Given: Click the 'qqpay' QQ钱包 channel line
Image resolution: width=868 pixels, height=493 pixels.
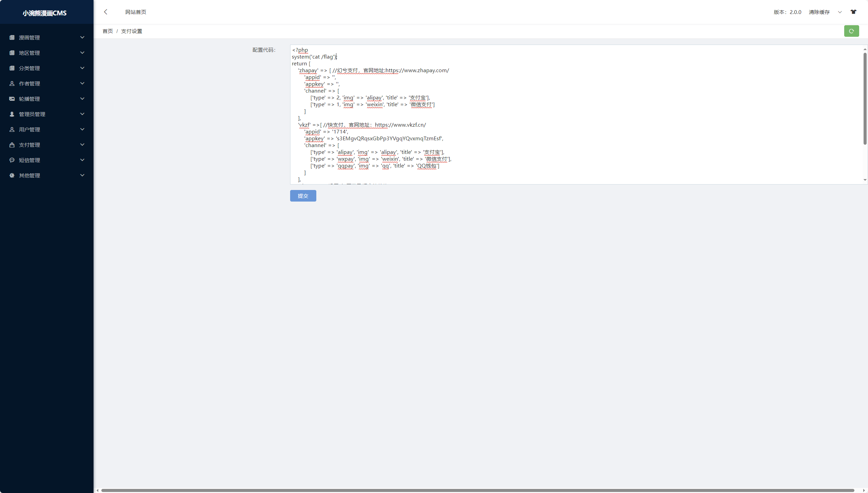Looking at the screenshot, I should 375,166.
